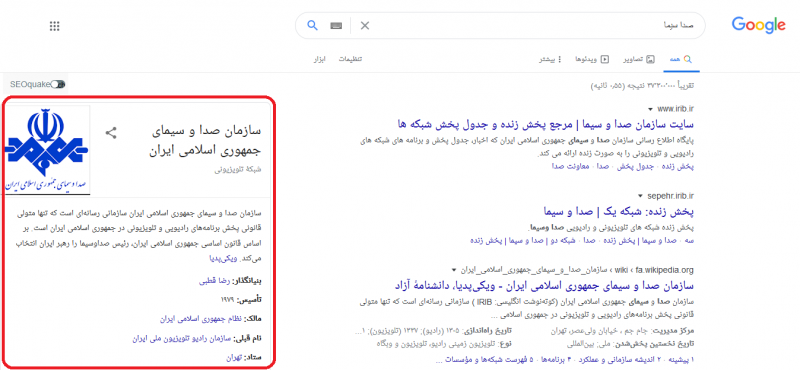Click the sepehr.irib.ir URL text
Image resolution: width=800 pixels, height=370 pixels.
click(670, 195)
